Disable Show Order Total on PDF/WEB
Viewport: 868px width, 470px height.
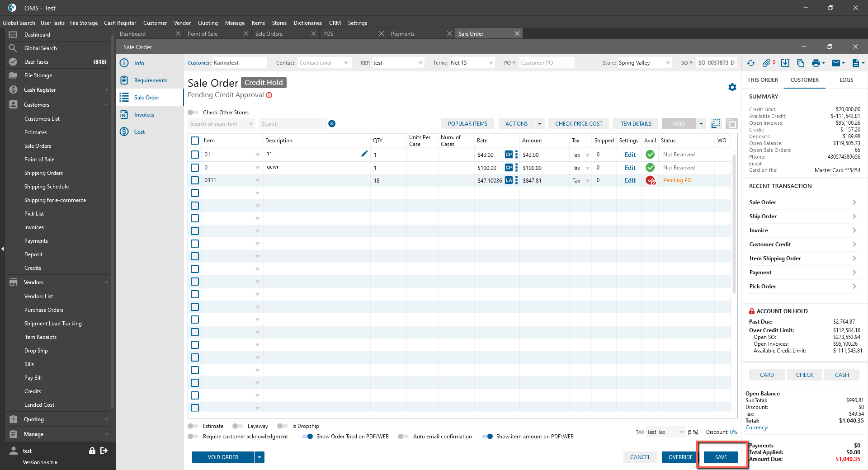[x=307, y=437]
